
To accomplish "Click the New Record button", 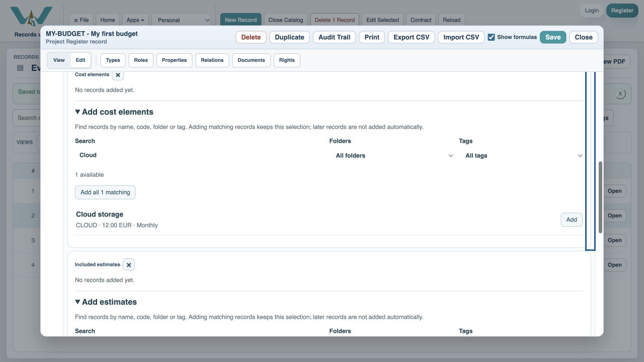I will click(x=241, y=20).
